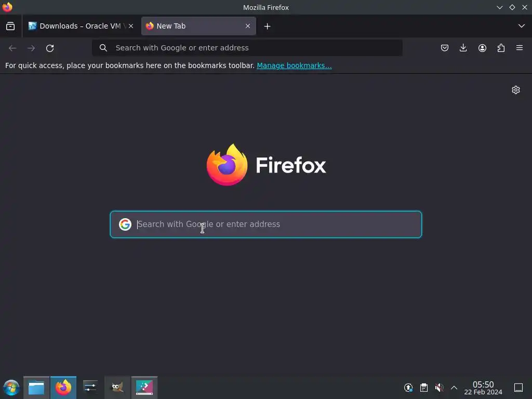The width and height of the screenshot is (532, 399).
Task: Click the Firefox icon in title bar
Action: pos(7,7)
